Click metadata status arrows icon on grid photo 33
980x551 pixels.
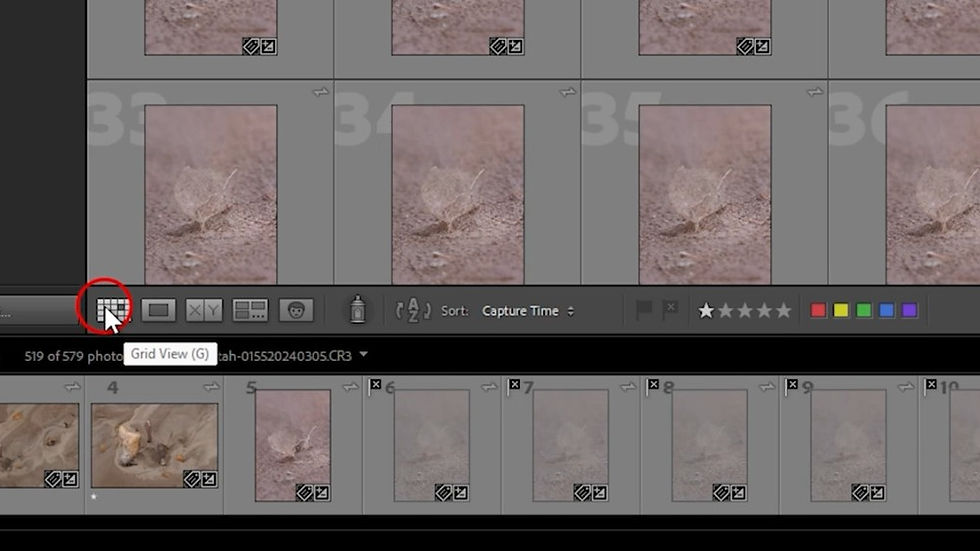coord(320,92)
